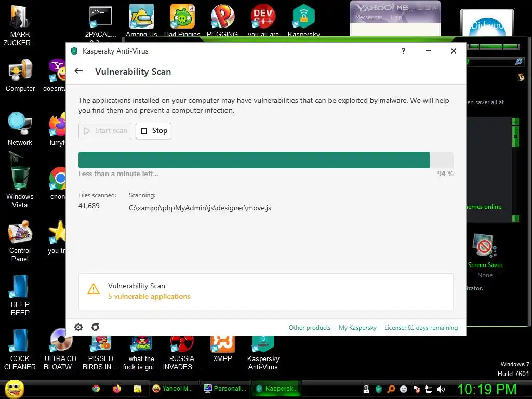This screenshot has height=399, width=532.
Task: Switch to Yahoo! M... taskbar button
Action: pyautogui.click(x=174, y=389)
